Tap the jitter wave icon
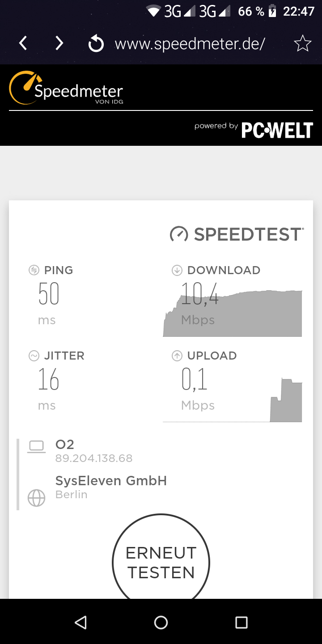Viewport: 322px width, 644px height. [34, 356]
